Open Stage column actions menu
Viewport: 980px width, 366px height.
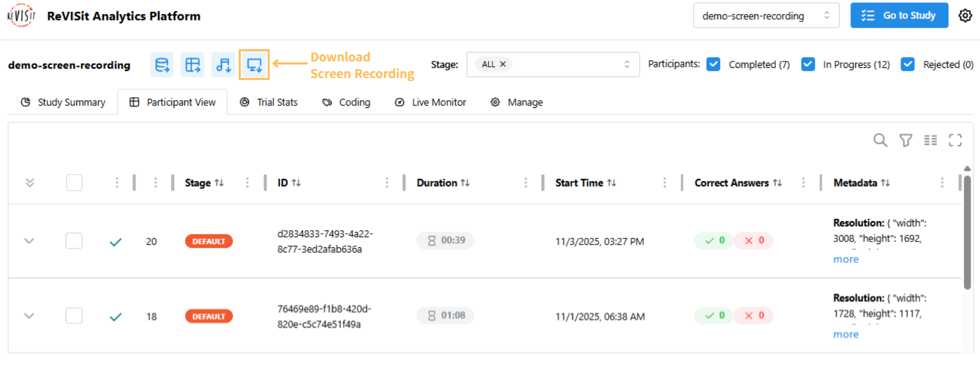coord(247,183)
